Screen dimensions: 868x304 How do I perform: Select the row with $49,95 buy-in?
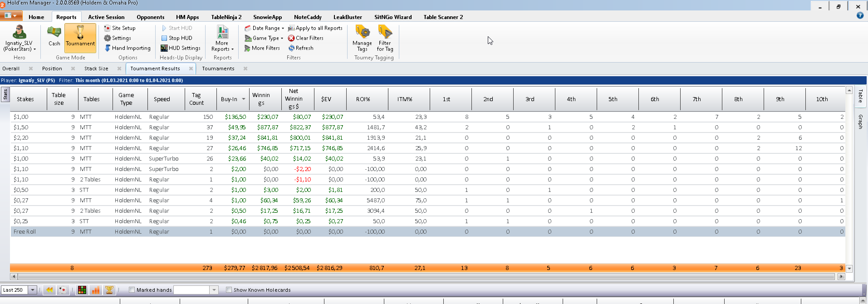[x=427, y=127]
